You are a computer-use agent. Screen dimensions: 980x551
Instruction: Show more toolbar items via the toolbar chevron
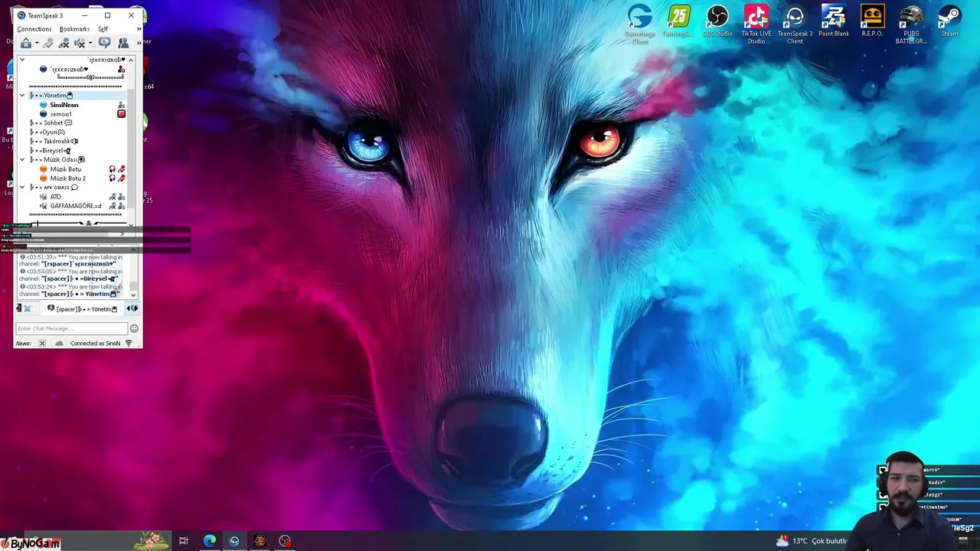click(139, 41)
